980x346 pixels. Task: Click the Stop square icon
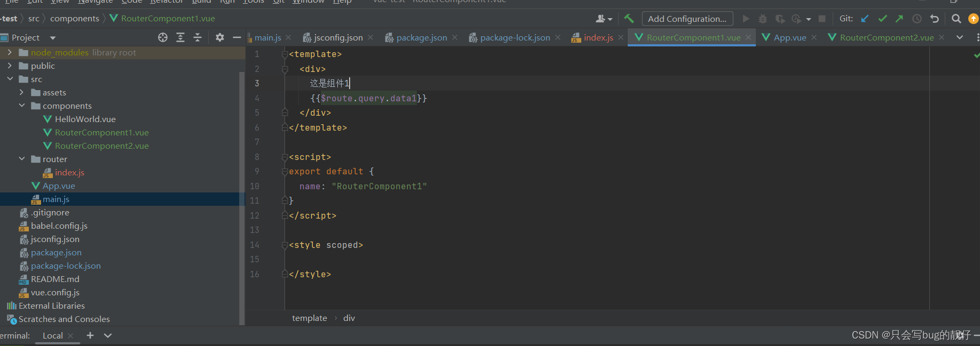click(x=822, y=19)
